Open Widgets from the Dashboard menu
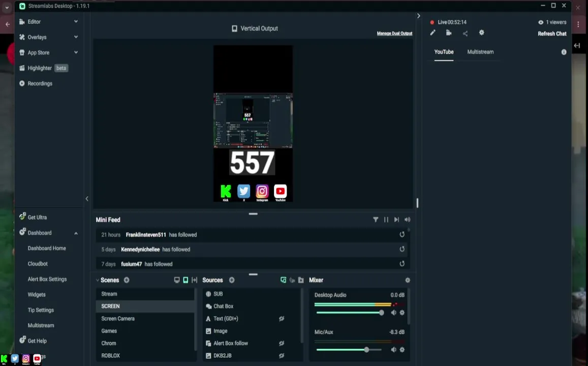Viewport: 588px width, 366px height. coord(37,295)
